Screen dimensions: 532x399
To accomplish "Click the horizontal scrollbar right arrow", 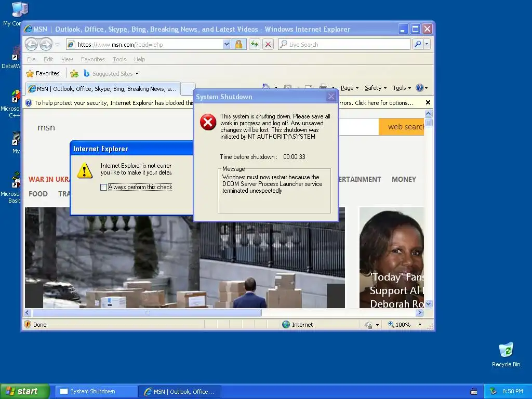I will click(x=420, y=312).
